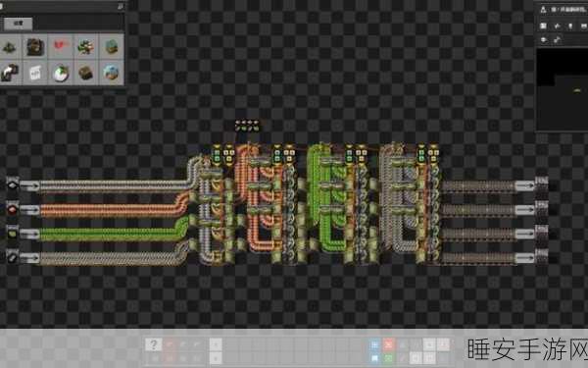Open the blue globe surfaces tool

click(x=112, y=73)
